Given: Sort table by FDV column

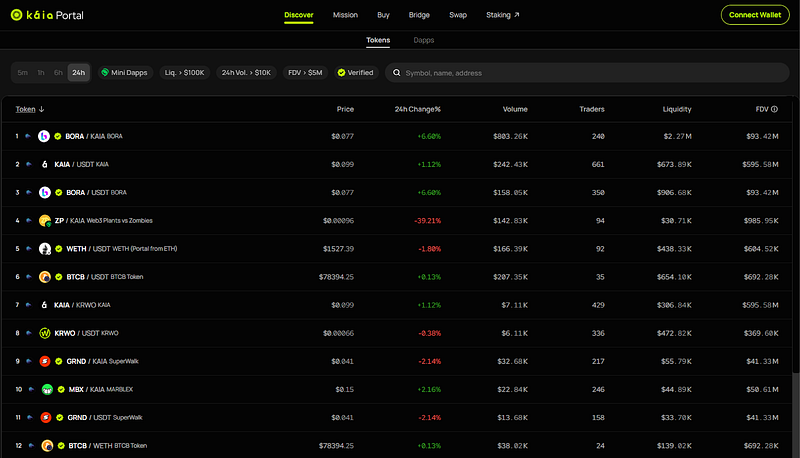Looking at the screenshot, I should click(x=762, y=109).
